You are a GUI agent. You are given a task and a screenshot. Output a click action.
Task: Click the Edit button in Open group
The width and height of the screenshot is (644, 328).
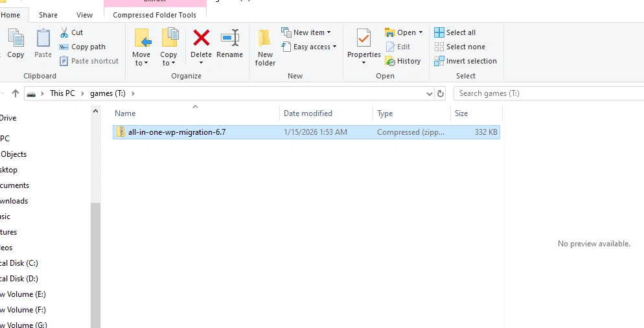coord(398,47)
